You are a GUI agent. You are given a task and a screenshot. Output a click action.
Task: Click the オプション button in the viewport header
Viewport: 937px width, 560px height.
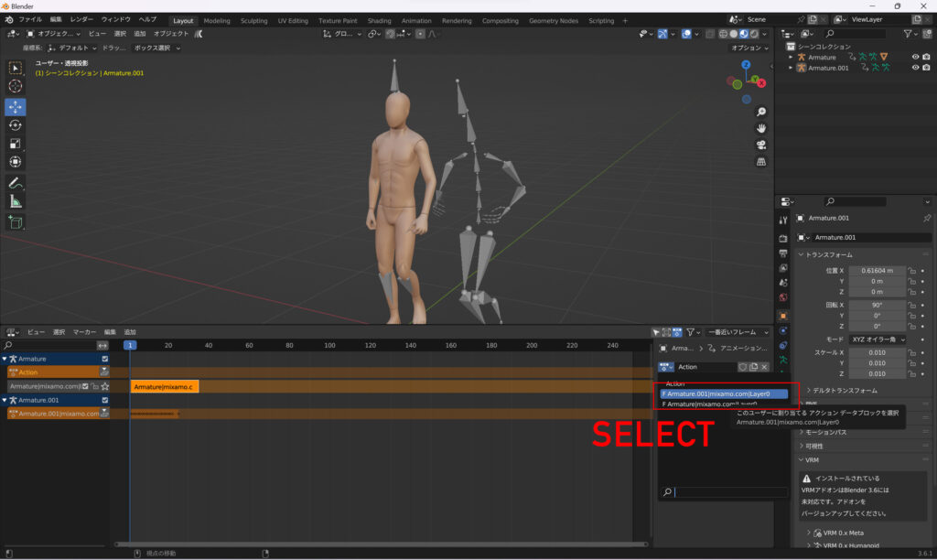[x=749, y=48]
